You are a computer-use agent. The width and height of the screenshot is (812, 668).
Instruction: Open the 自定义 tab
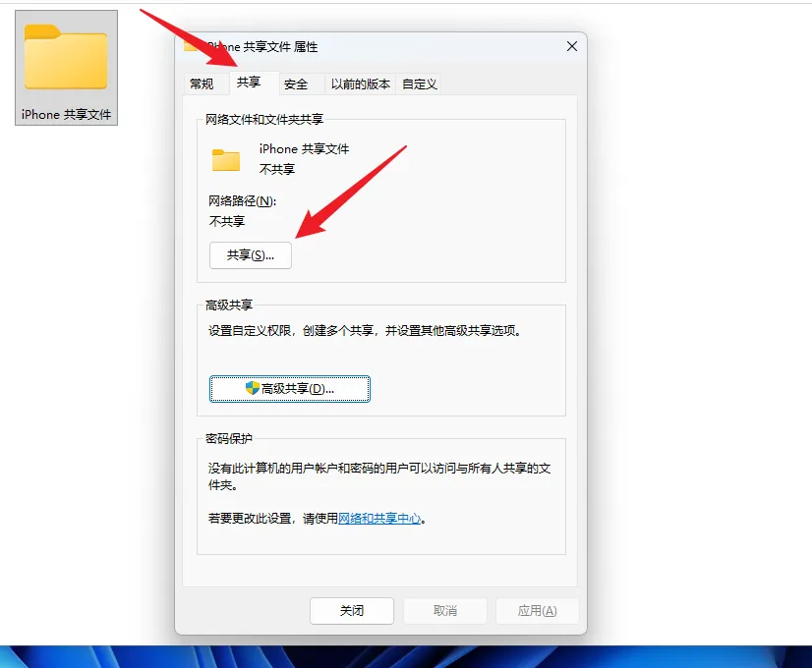pyautogui.click(x=420, y=83)
